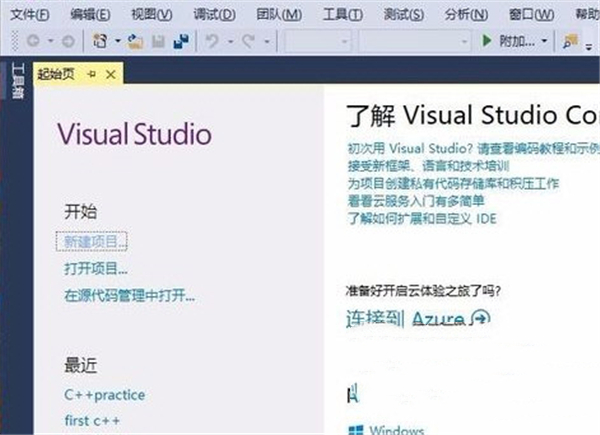This screenshot has width=600, height=435.
Task: Open recent project C++practice
Action: [104, 395]
